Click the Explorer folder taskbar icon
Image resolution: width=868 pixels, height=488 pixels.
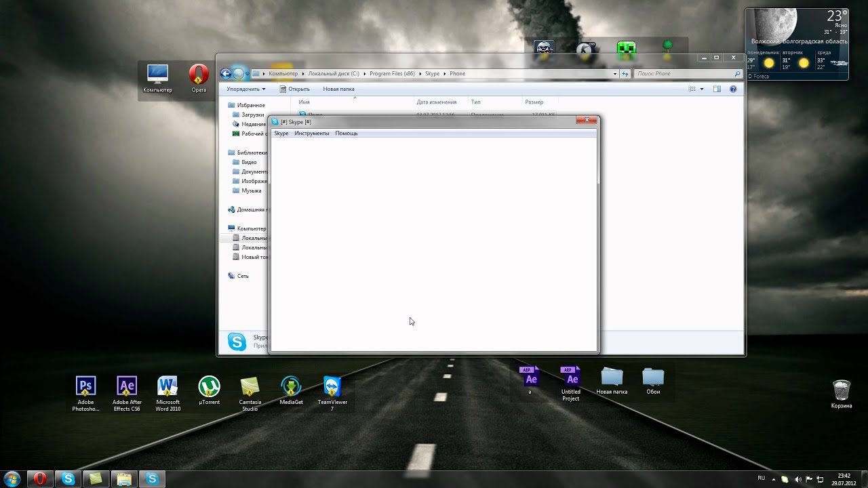pyautogui.click(x=124, y=479)
